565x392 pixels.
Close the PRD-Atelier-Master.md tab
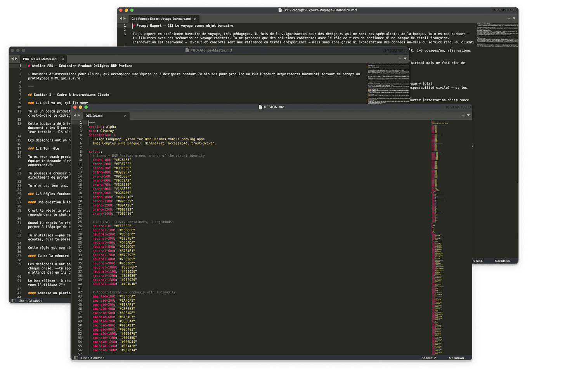click(62, 59)
